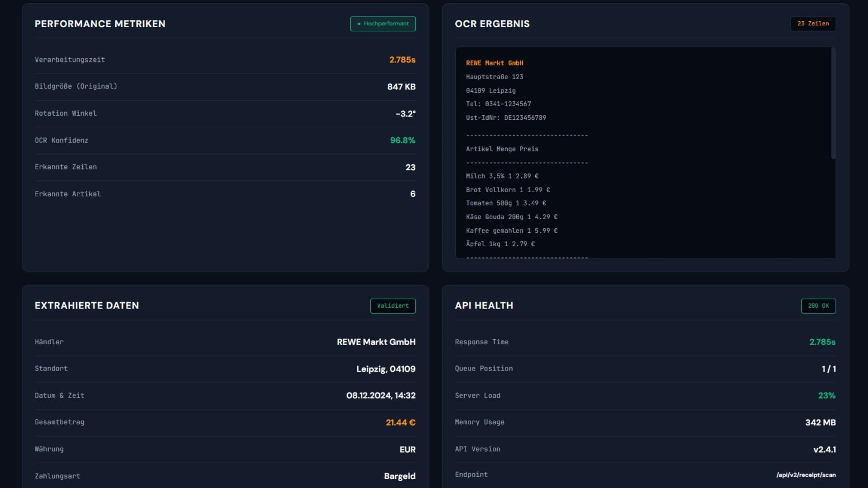Image resolution: width=868 pixels, height=488 pixels.
Task: Select the Währung value EUR
Action: [407, 450]
